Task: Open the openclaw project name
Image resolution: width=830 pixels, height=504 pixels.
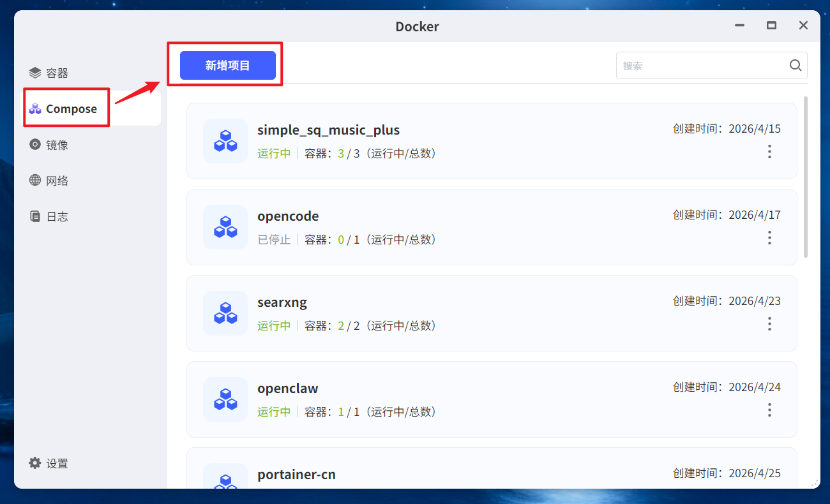Action: pyautogui.click(x=287, y=389)
